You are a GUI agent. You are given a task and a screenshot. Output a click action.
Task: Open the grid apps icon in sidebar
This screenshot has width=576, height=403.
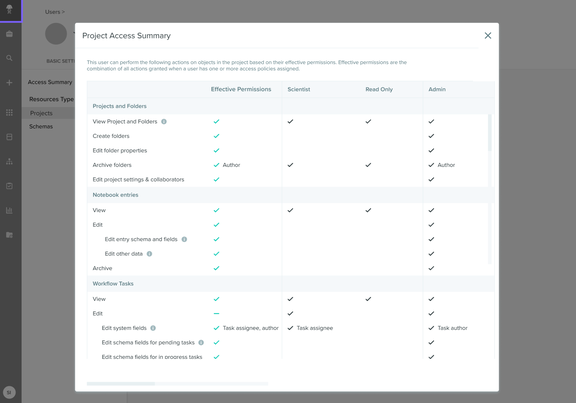10,112
